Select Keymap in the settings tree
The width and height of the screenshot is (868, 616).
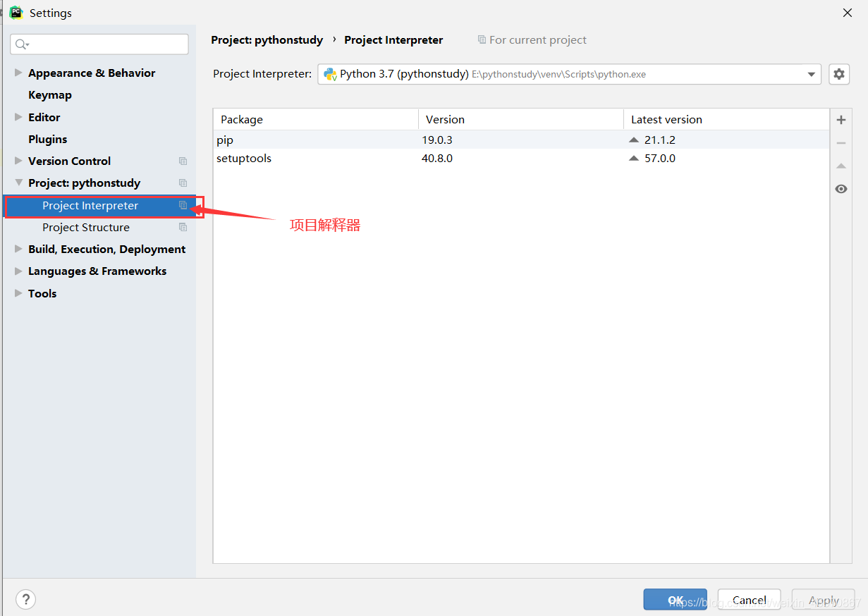point(50,95)
